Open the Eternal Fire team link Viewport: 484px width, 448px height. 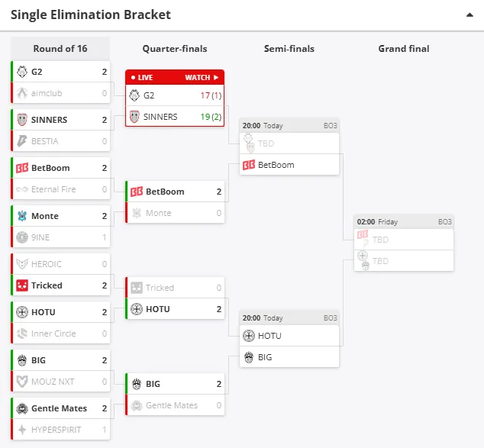[53, 189]
